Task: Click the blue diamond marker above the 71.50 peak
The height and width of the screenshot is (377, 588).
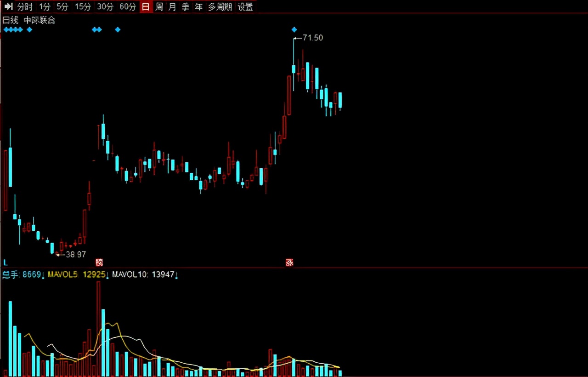Action: [x=294, y=29]
